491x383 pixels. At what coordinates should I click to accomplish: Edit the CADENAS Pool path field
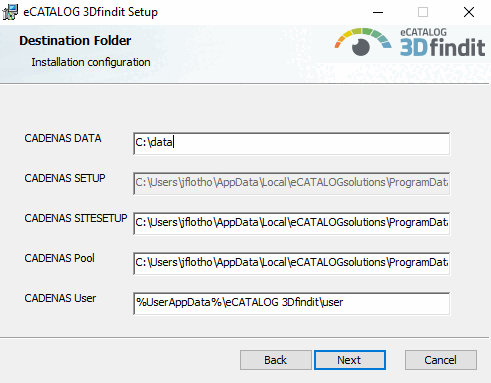click(x=292, y=263)
